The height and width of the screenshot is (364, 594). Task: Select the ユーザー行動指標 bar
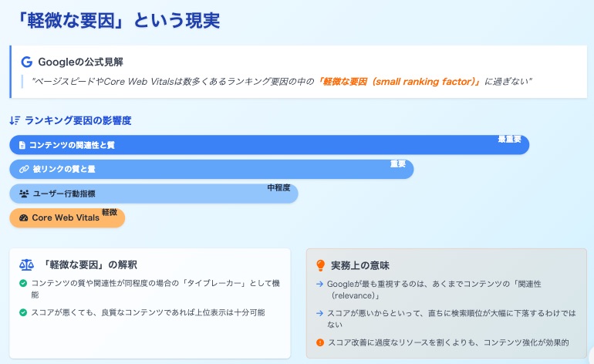click(x=154, y=194)
